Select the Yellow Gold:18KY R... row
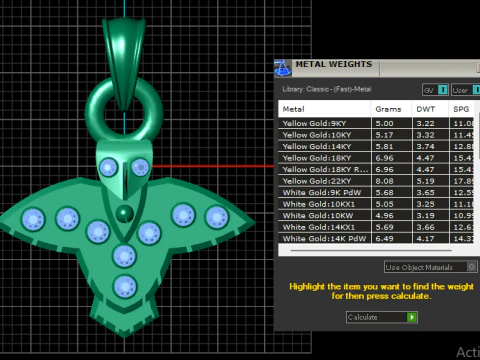Screen dimensions: 480x360 click(376, 169)
